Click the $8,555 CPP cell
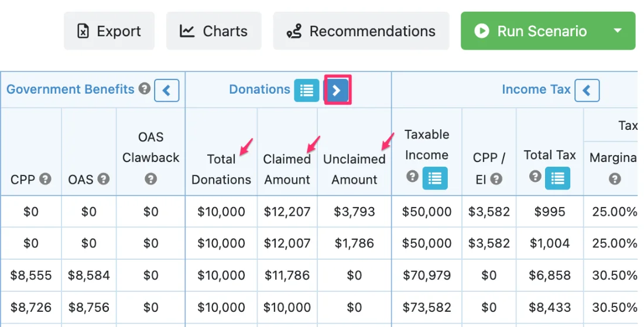The height and width of the screenshot is (327, 644). [x=31, y=275]
